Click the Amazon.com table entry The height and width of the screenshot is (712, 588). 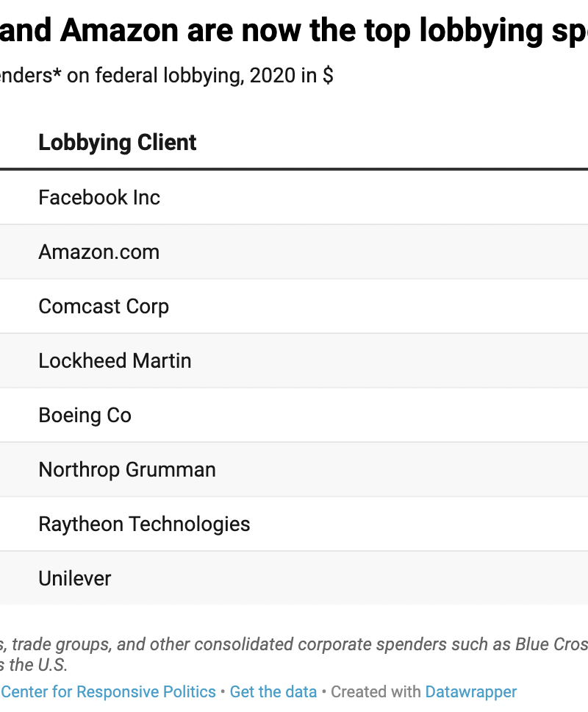(98, 252)
